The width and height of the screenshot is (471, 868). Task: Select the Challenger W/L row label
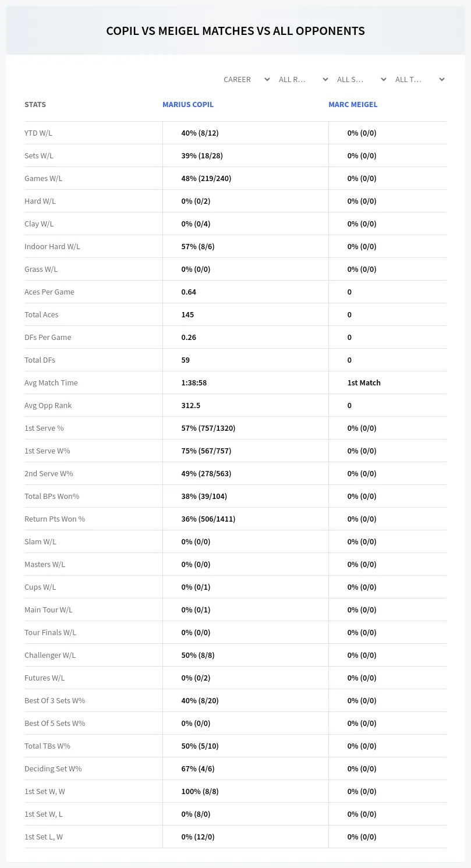click(50, 655)
